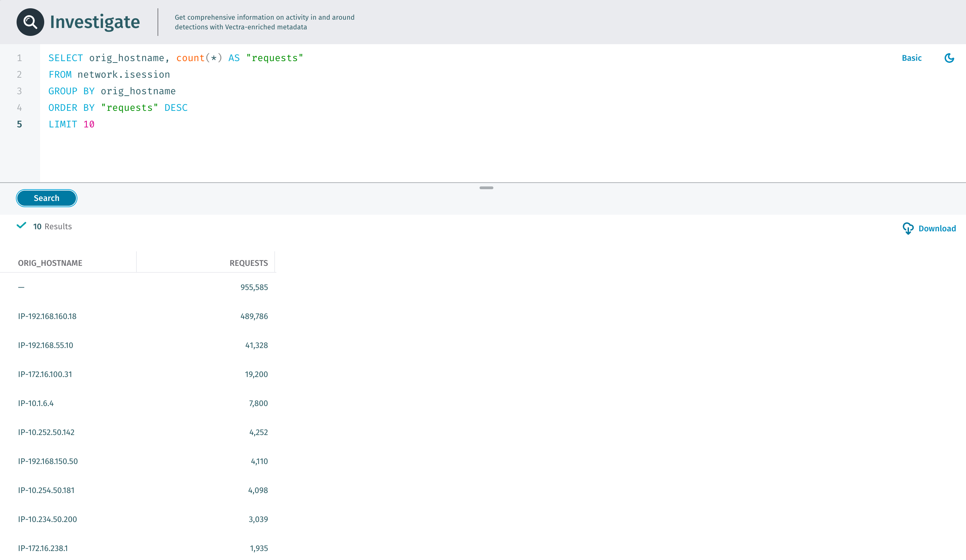Sort results by the REQUESTS column header

pyautogui.click(x=248, y=263)
